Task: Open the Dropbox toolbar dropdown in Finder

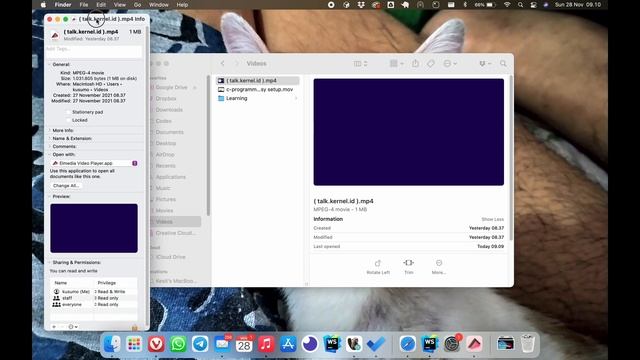Action: point(484,64)
